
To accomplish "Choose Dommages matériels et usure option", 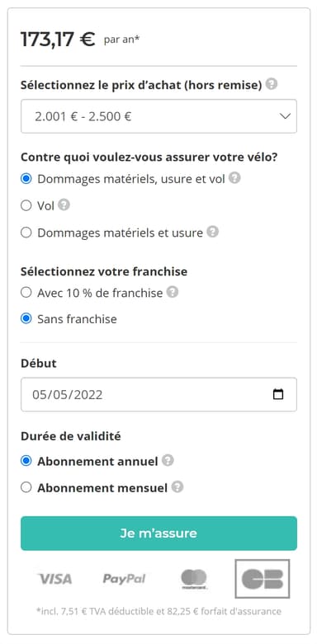I will click(x=26, y=233).
